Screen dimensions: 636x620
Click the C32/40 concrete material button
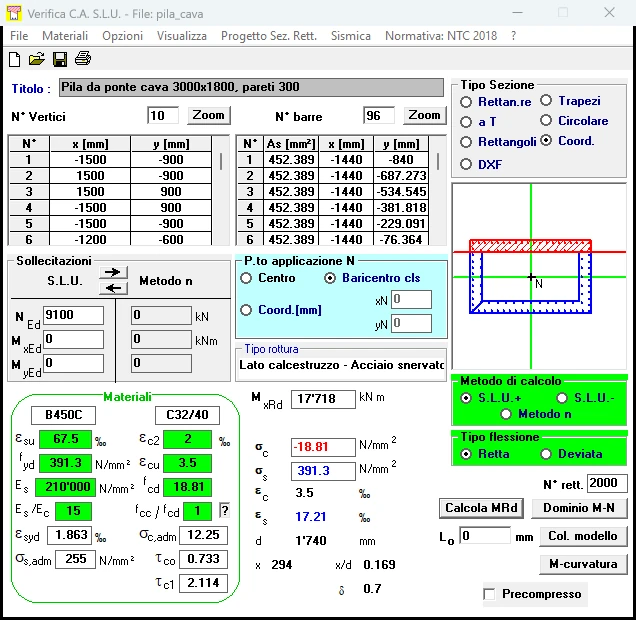click(x=187, y=415)
